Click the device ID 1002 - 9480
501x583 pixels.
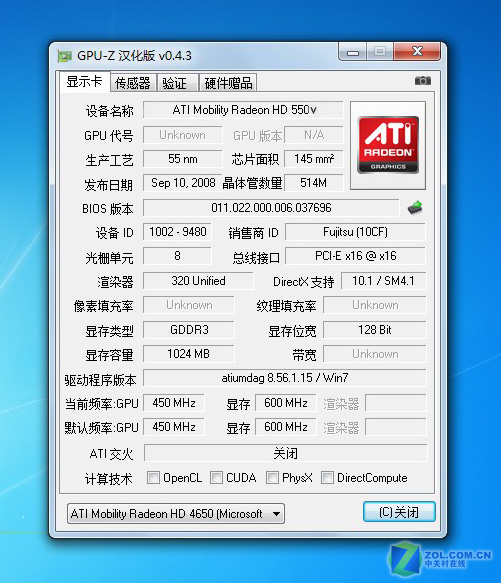[x=177, y=232]
